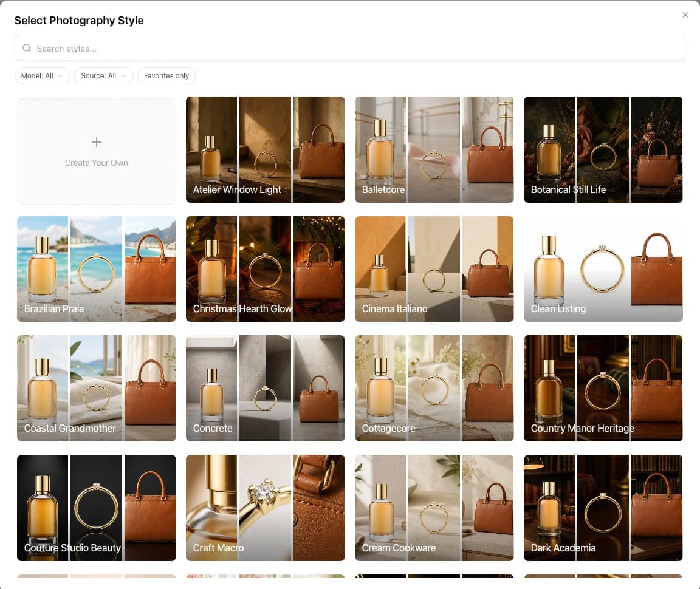Image resolution: width=700 pixels, height=589 pixels.
Task: Pick the Botanical Still Life style
Action: 603,149
